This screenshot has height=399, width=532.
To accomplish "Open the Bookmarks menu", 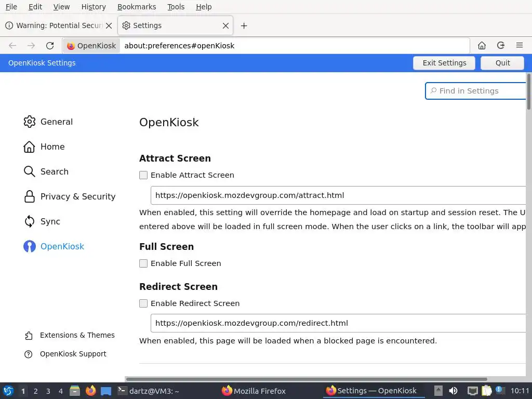I will coord(137,7).
